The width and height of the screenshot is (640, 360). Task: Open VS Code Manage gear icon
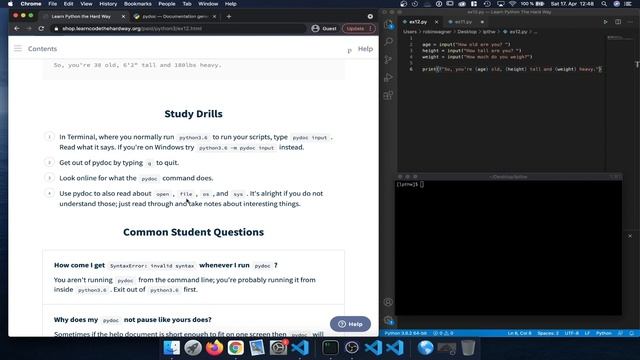pos(389,320)
